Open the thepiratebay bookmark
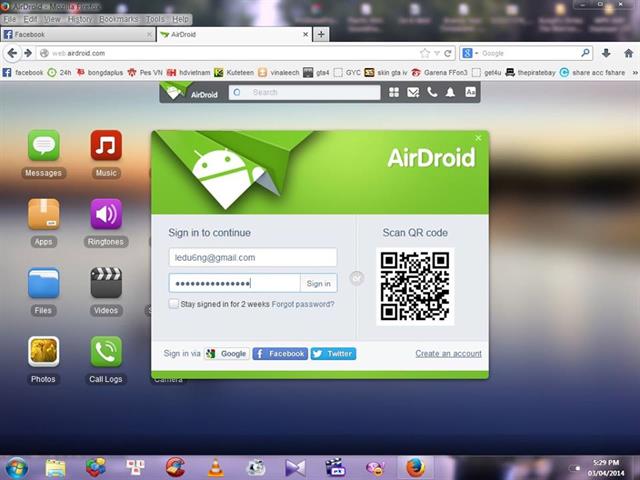The height and width of the screenshot is (480, 640). 531,73
